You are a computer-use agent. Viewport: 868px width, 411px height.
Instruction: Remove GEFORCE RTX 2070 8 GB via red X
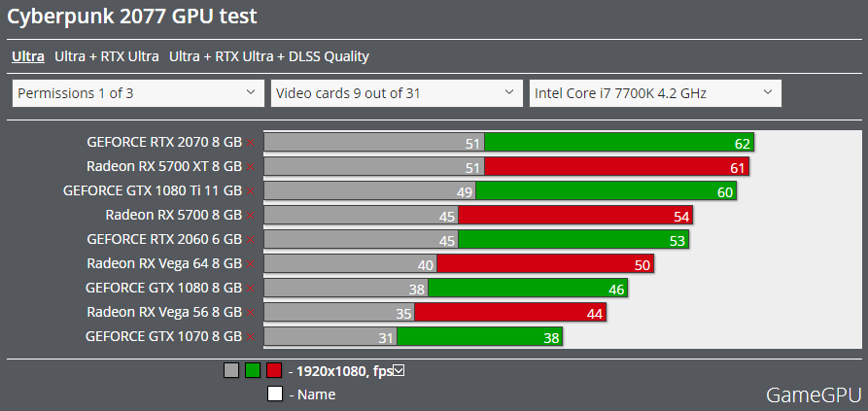point(250,143)
